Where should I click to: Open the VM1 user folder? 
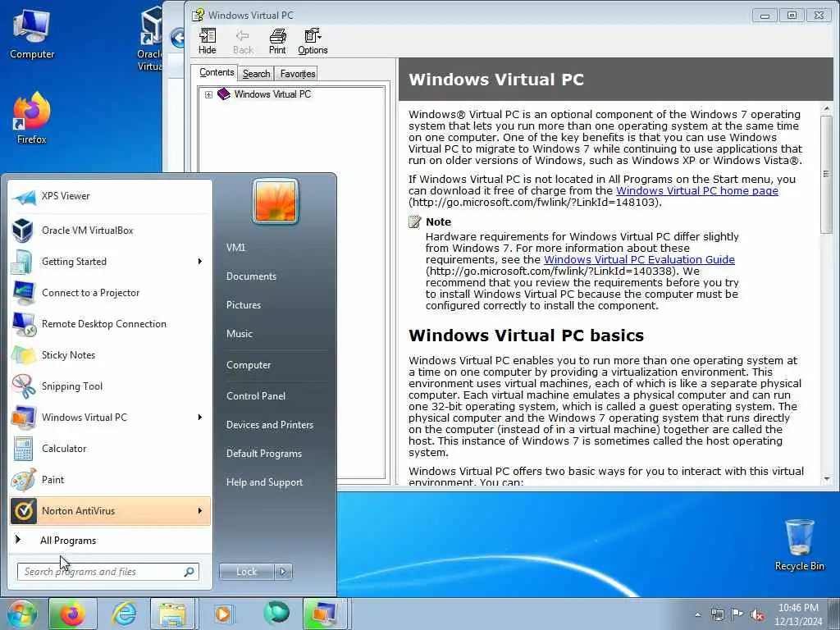[x=235, y=248]
